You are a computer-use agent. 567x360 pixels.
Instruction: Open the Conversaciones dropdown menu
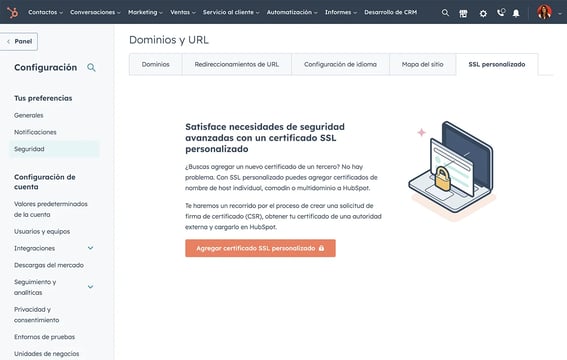pyautogui.click(x=95, y=12)
